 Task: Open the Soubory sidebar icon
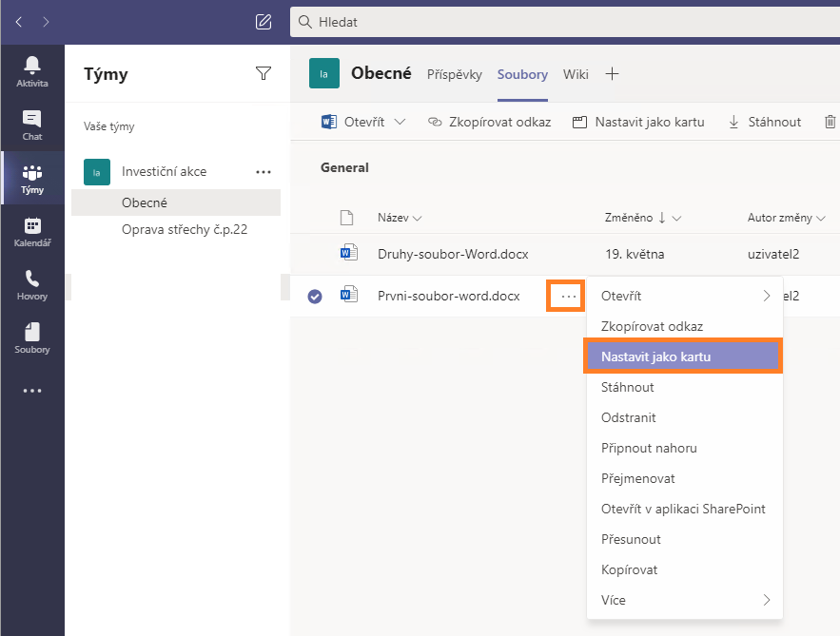(32, 337)
